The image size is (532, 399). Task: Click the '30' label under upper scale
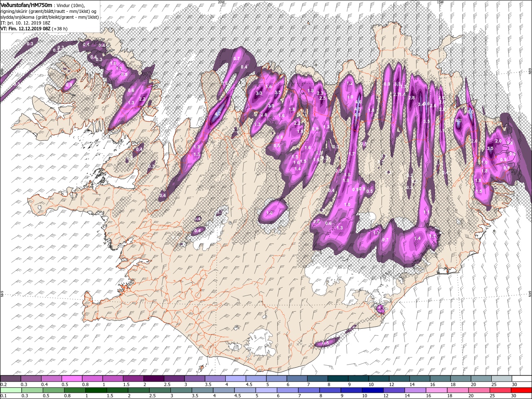tap(514, 384)
